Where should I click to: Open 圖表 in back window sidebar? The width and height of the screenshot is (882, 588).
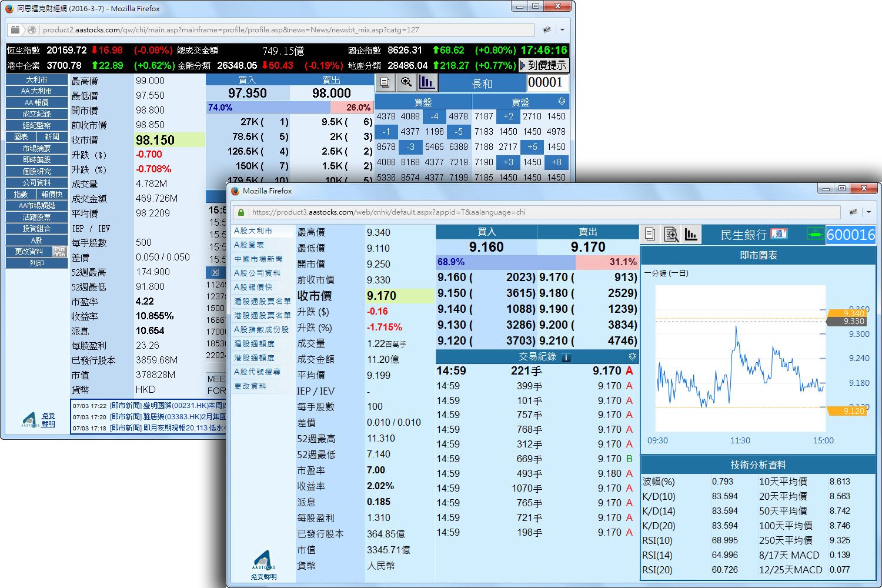pyautogui.click(x=21, y=137)
